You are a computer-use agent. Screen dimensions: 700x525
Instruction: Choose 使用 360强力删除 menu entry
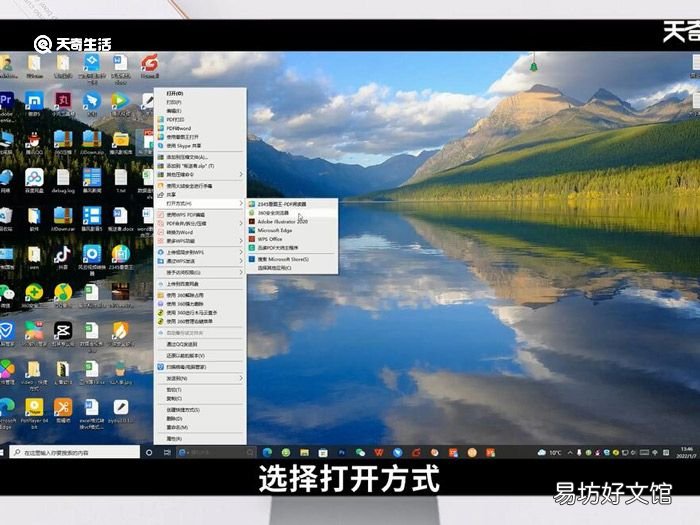tap(200, 304)
